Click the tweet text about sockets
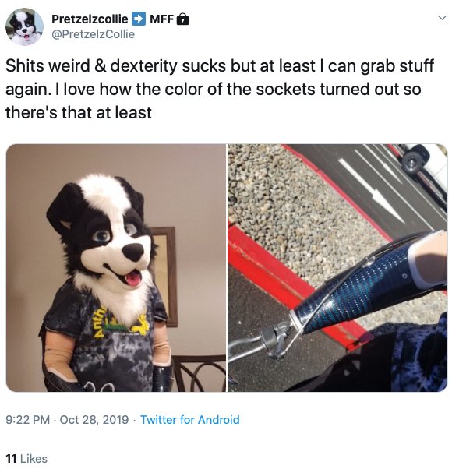 click(x=220, y=89)
